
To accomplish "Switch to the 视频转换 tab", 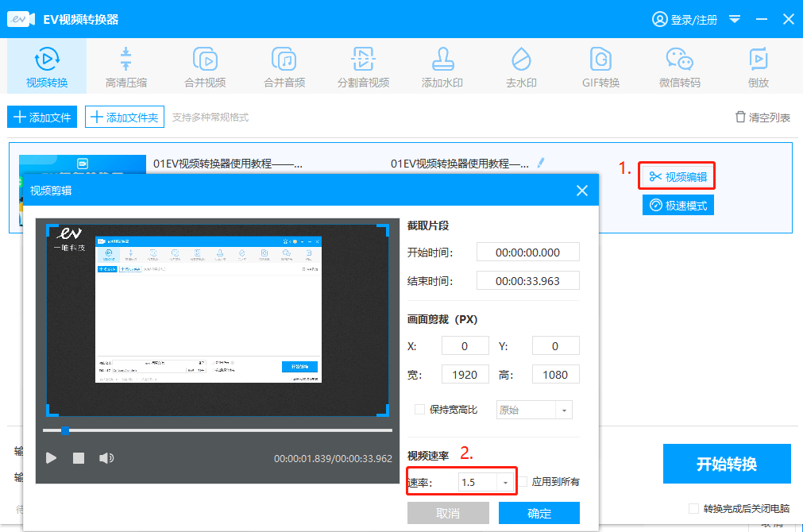I will tap(47, 67).
